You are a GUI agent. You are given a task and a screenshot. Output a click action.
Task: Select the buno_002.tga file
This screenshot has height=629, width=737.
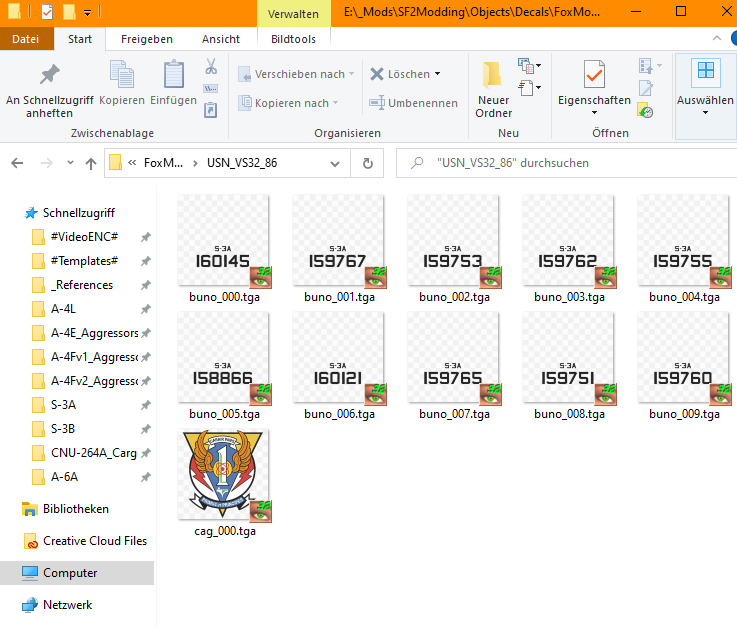pyautogui.click(x=454, y=250)
